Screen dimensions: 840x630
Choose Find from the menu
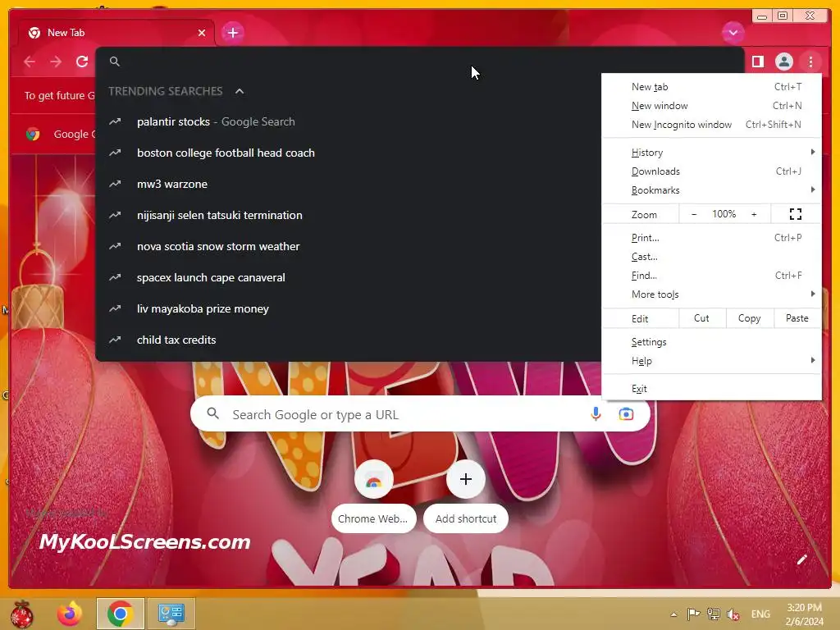pyautogui.click(x=711, y=276)
